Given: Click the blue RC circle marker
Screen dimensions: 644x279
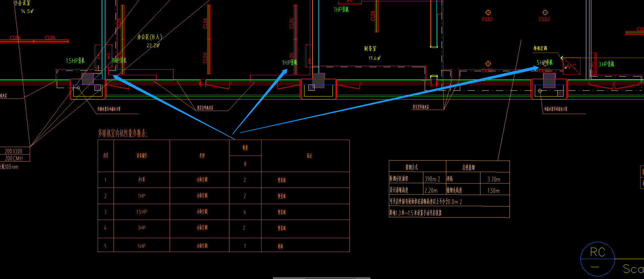Looking at the screenshot, I should point(597,259).
